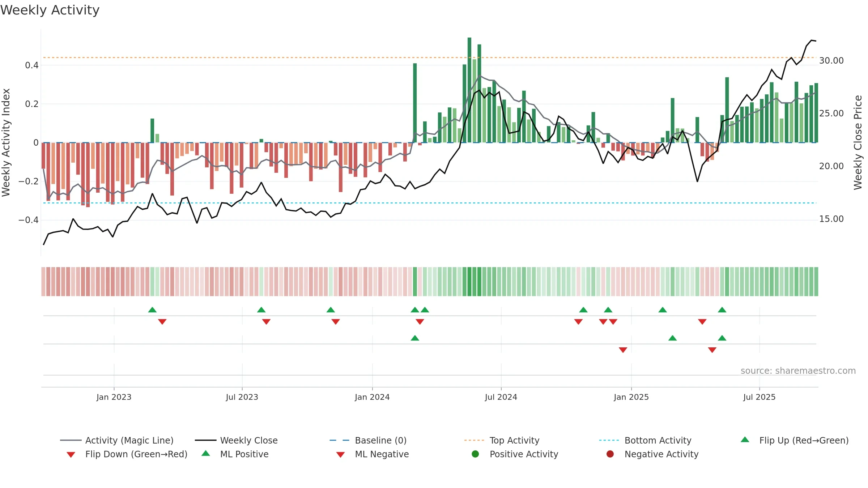Toggle the Activity (Magic Line) legend entry

[x=117, y=440]
